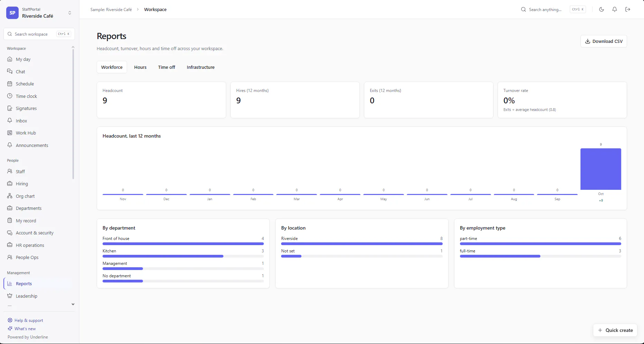Switch to the Workforce tab

pyautogui.click(x=112, y=67)
